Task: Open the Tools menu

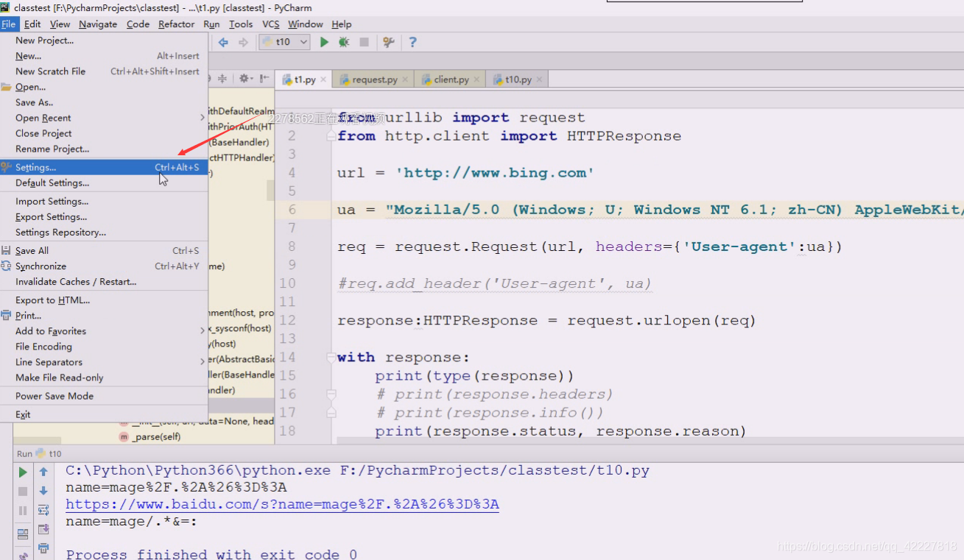Action: (x=241, y=24)
